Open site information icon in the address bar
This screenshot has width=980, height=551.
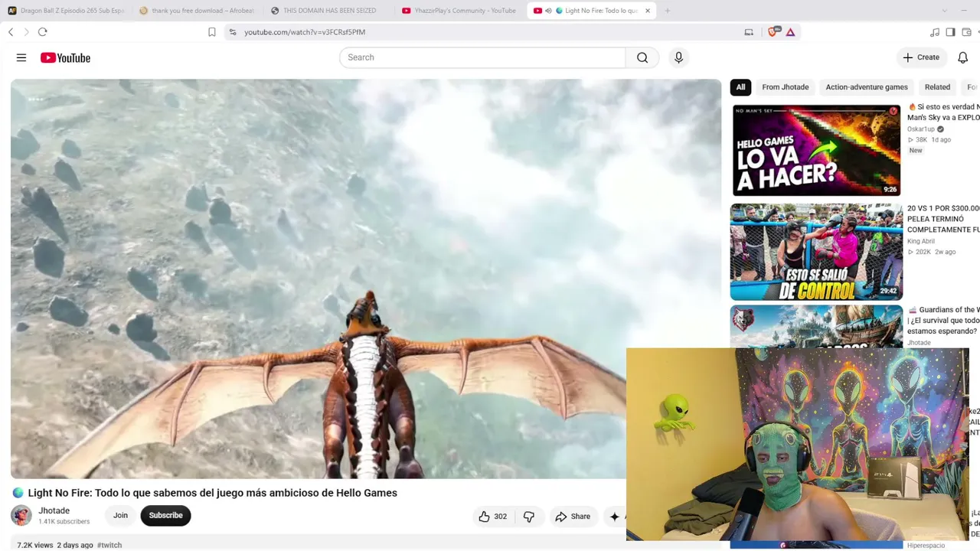233,32
